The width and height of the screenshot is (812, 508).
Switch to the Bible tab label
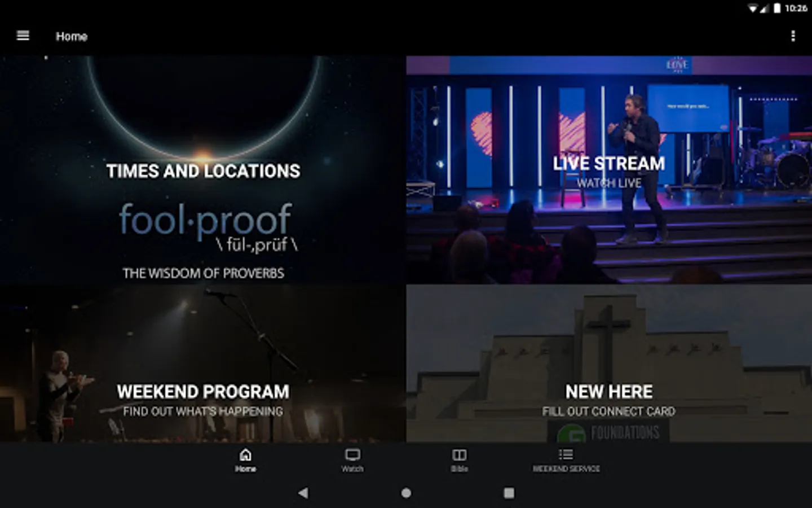(460, 469)
